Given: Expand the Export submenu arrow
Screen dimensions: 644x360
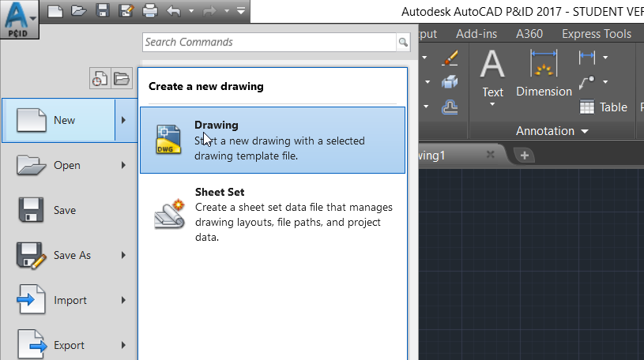Looking at the screenshot, I should coord(123,345).
